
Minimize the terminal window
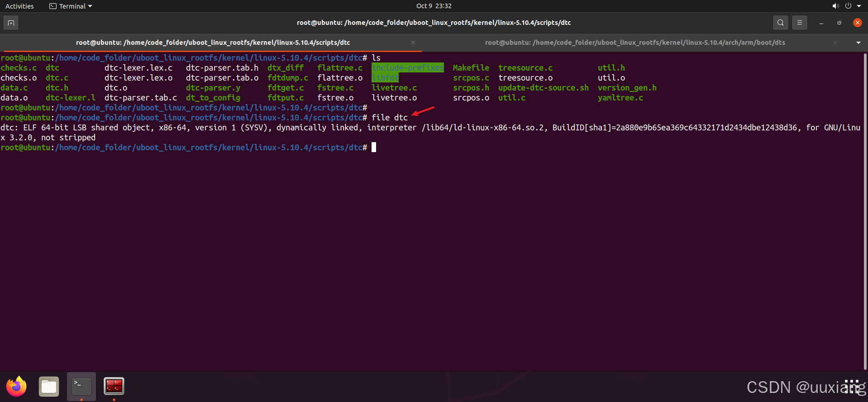[x=821, y=23]
